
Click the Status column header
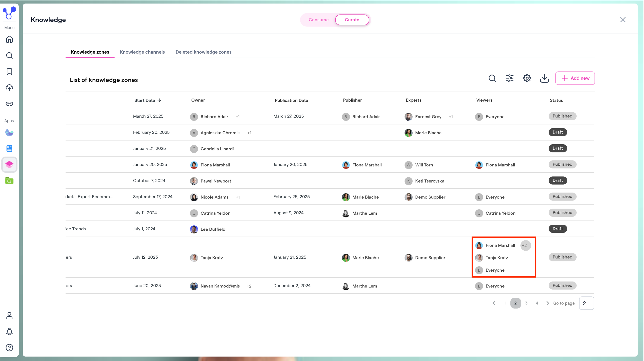click(x=556, y=100)
